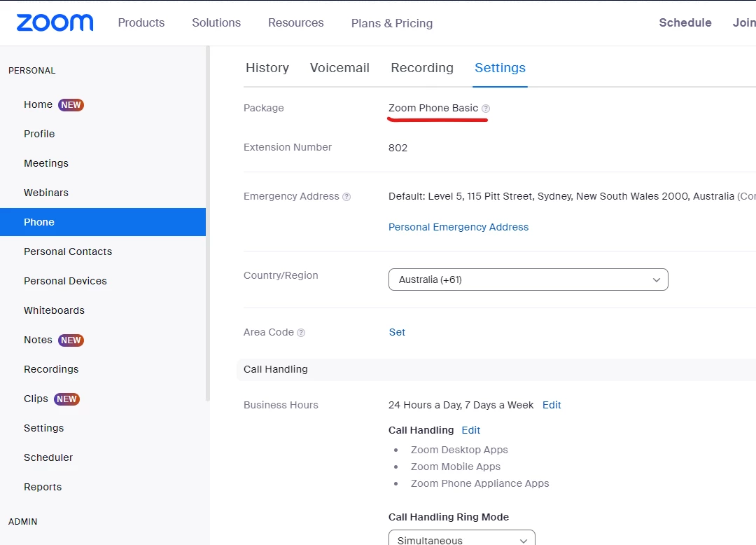Click the Zoom logo
The height and width of the screenshot is (545, 756).
point(55,22)
